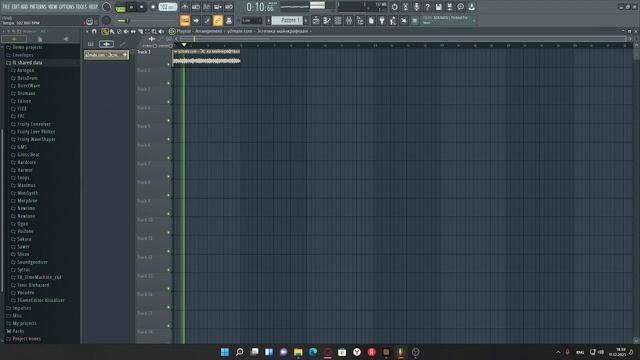The height and width of the screenshot is (360, 640).
Task: Open the Channel rack view button
Action: tap(338, 20)
